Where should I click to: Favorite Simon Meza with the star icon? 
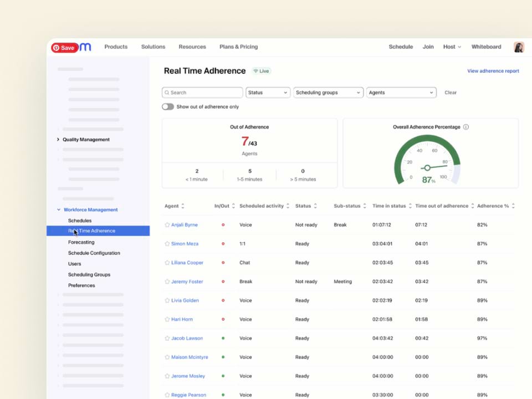click(x=167, y=244)
